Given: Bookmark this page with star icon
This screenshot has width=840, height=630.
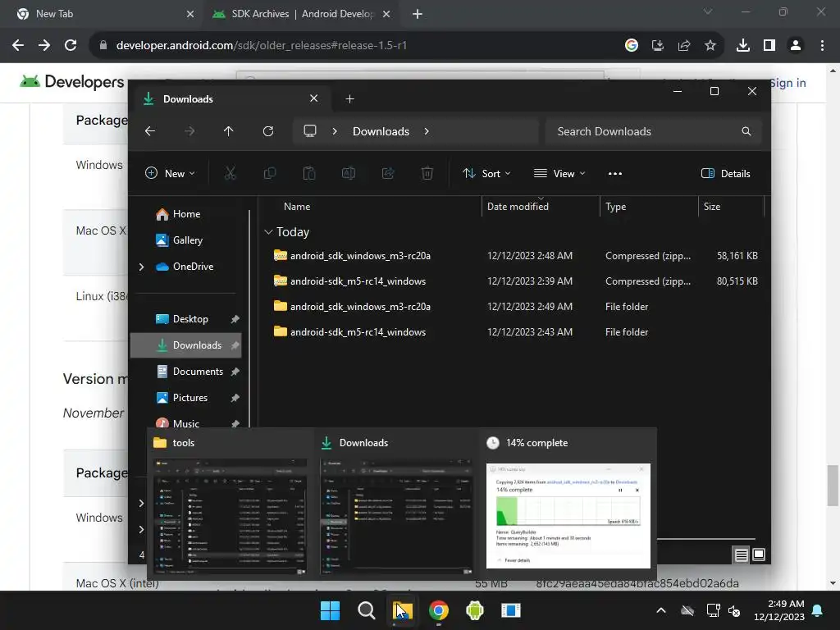Looking at the screenshot, I should point(710,46).
